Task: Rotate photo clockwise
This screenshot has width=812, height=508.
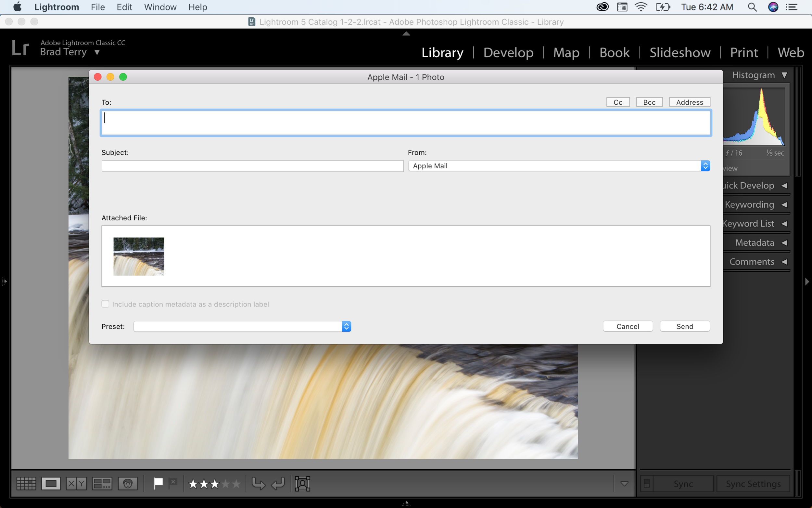Action: [x=278, y=484]
